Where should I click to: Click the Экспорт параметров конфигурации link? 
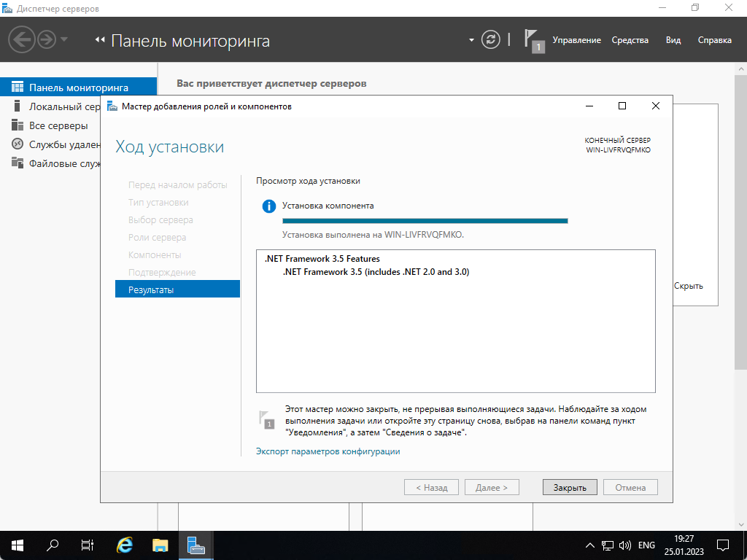pos(328,451)
